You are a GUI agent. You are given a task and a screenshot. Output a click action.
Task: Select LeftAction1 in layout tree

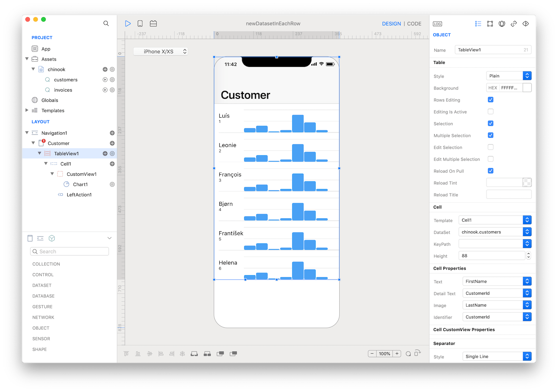(79, 195)
